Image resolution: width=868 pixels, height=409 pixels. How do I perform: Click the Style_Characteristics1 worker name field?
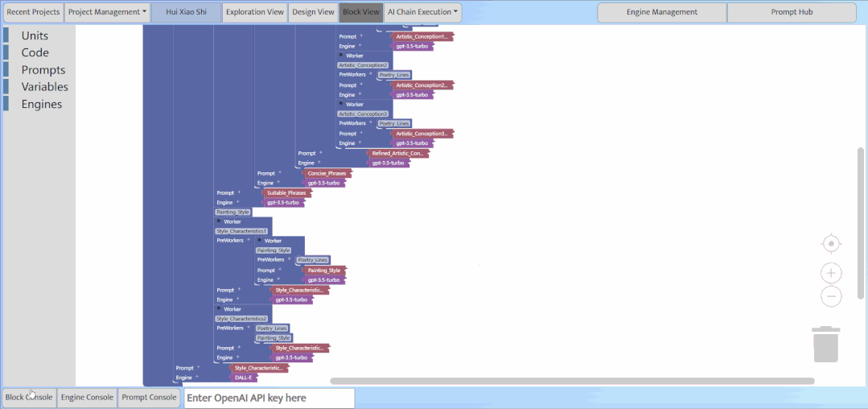(242, 230)
